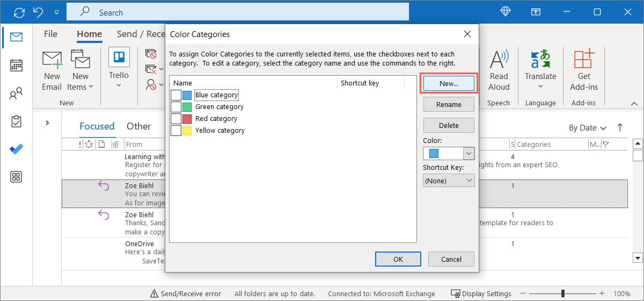Click Cancel in Color Categories dialog
The width and height of the screenshot is (644, 301).
[x=451, y=259]
